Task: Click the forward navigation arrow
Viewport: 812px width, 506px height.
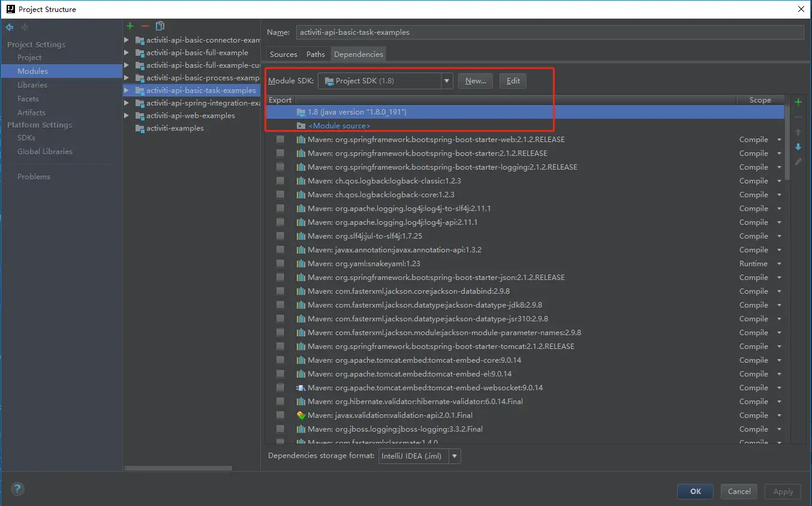Action: tap(25, 27)
